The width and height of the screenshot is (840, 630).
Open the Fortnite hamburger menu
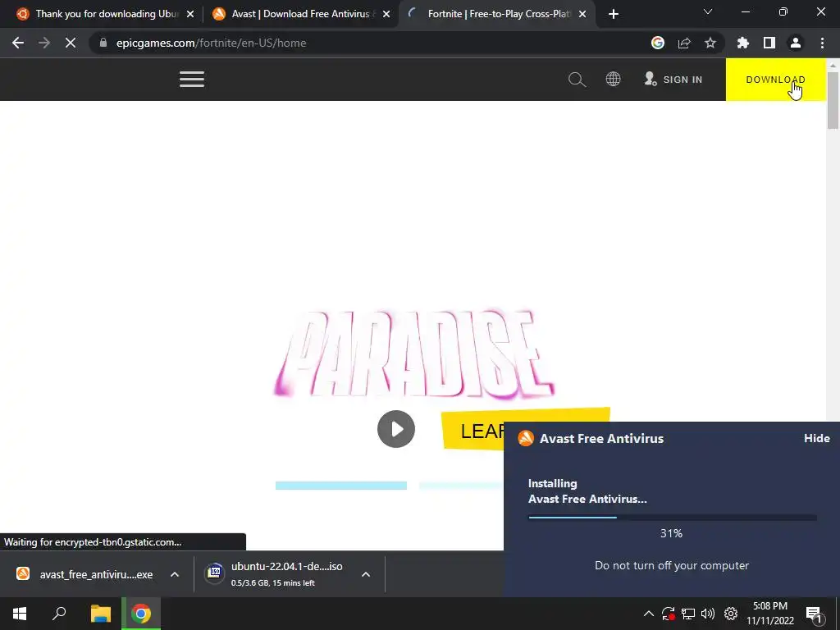(192, 80)
